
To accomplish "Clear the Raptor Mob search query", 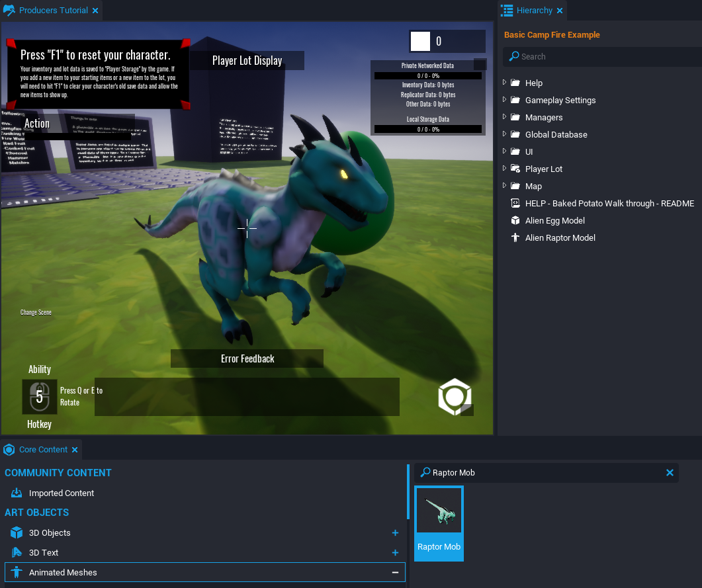I will point(670,473).
